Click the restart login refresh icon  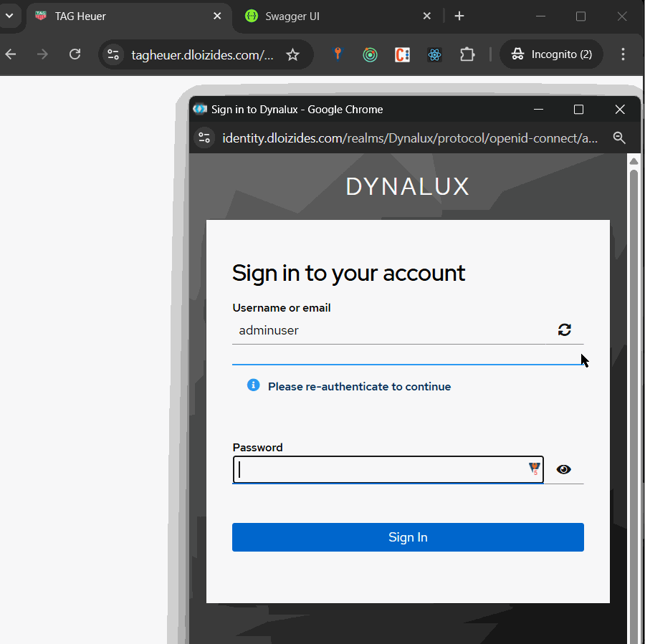pos(565,330)
